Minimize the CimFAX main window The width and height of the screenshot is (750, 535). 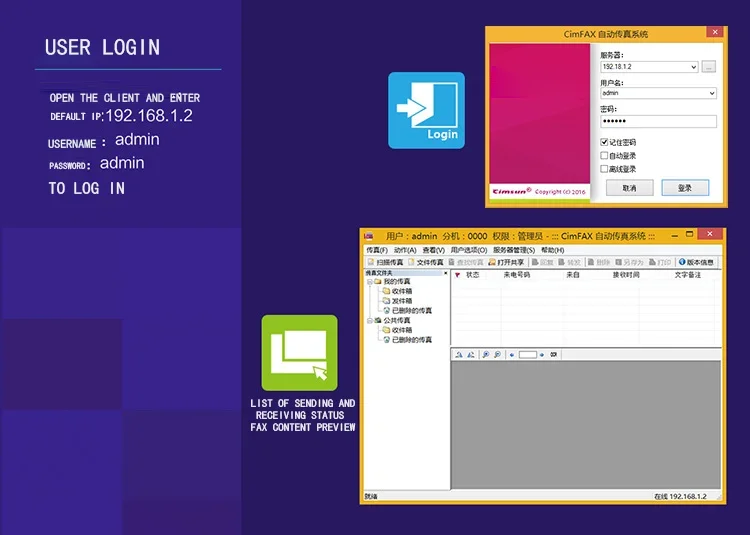(x=674, y=236)
